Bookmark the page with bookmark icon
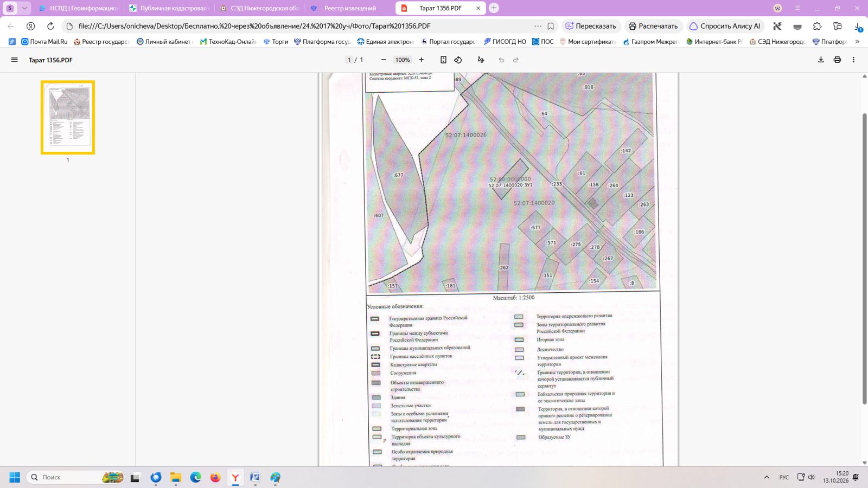The height and width of the screenshot is (488, 868). click(x=551, y=26)
